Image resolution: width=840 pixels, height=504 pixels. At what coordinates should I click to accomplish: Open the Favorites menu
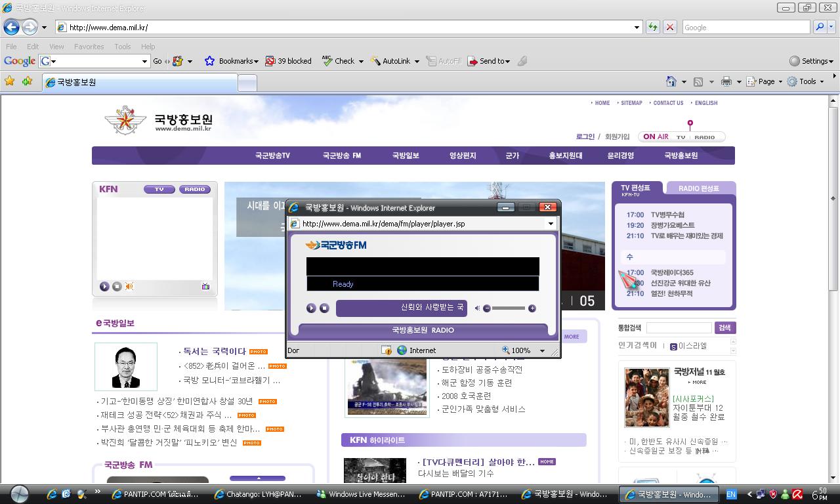[89, 47]
